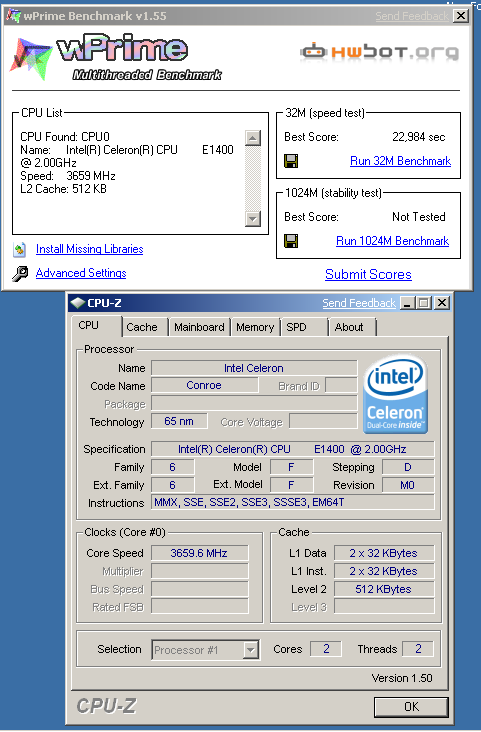Run 32M Benchmark
This screenshot has height=732, width=481.
pos(400,161)
